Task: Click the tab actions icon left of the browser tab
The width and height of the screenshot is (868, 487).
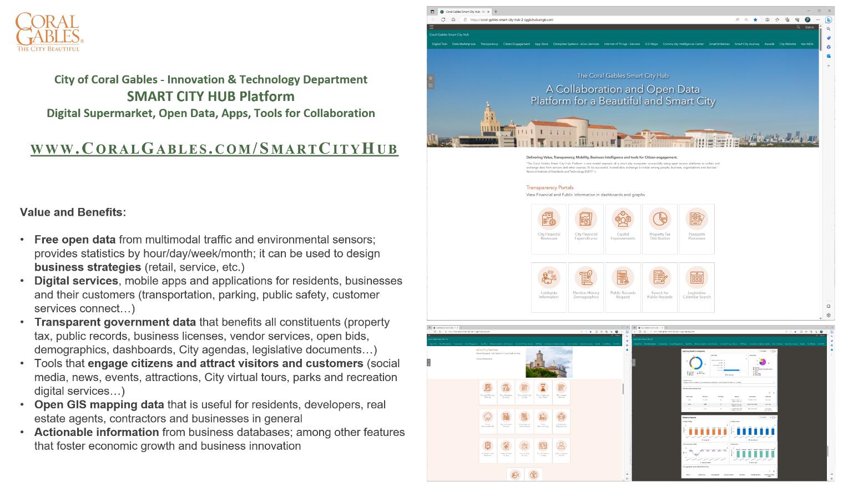Action: pyautogui.click(x=433, y=11)
